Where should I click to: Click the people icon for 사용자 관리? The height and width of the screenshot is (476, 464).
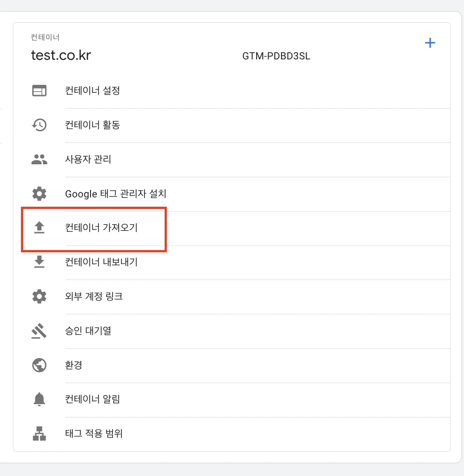click(x=39, y=159)
